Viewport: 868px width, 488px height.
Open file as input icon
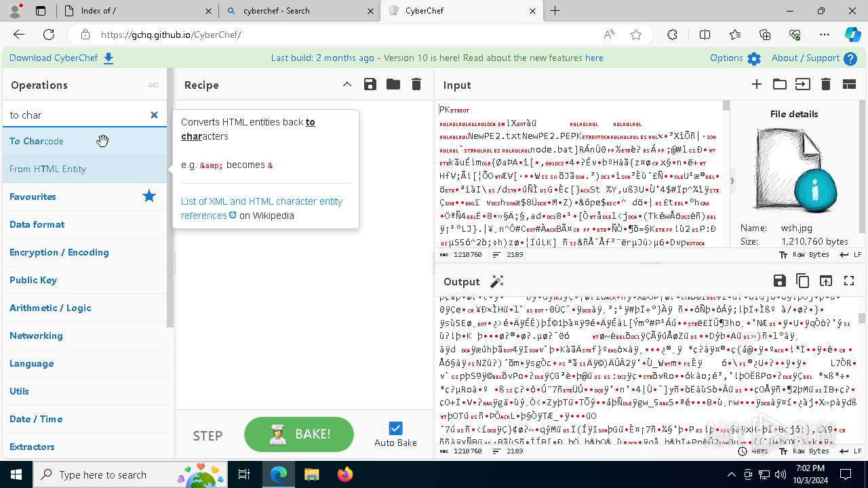point(803,85)
